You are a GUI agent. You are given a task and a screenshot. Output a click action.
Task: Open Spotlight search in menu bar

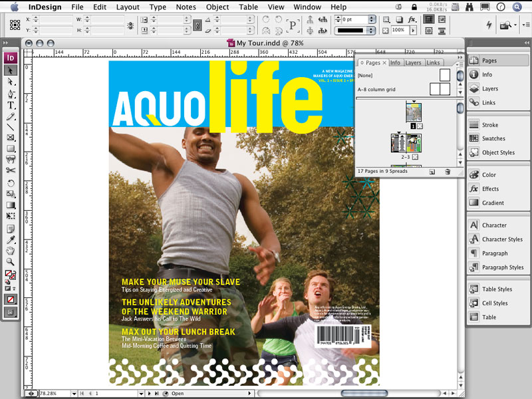coord(517,7)
